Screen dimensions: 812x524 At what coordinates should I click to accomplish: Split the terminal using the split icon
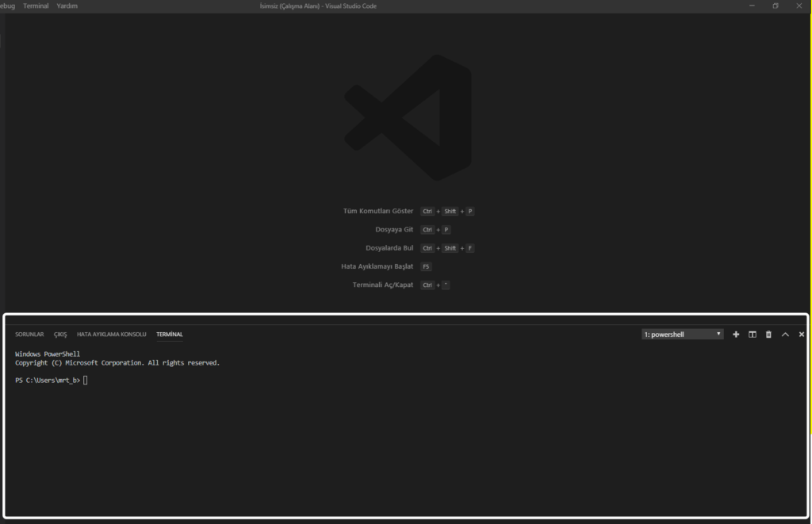[x=753, y=335]
